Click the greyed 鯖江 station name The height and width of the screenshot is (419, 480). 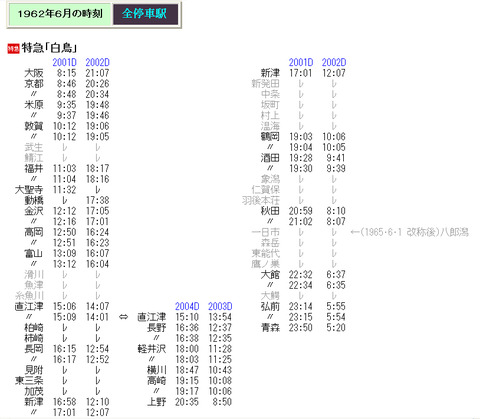coord(34,158)
